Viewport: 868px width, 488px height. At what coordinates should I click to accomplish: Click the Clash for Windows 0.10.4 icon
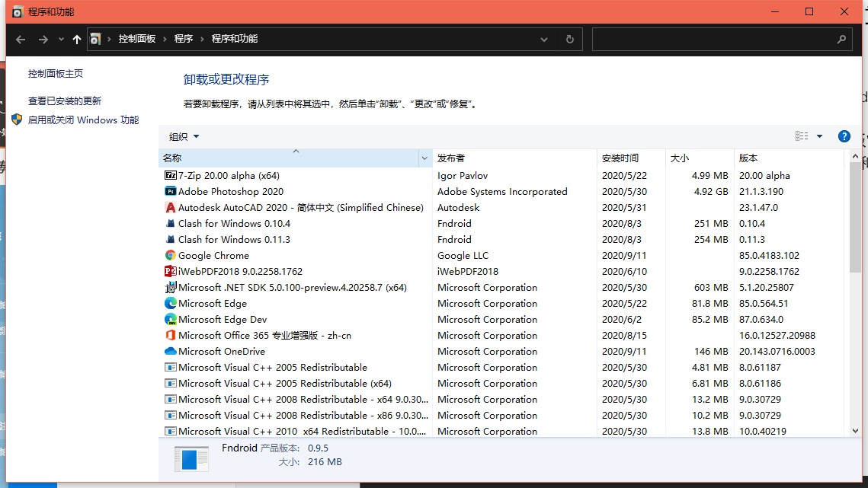171,224
